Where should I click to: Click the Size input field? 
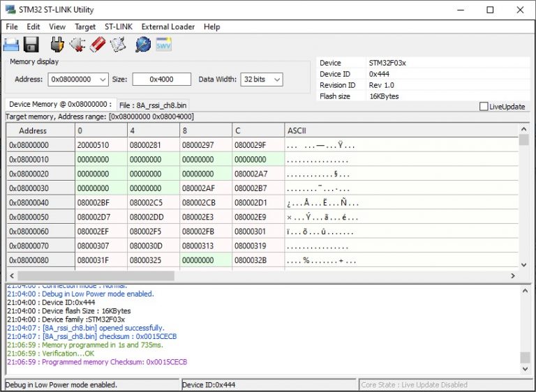click(161, 80)
